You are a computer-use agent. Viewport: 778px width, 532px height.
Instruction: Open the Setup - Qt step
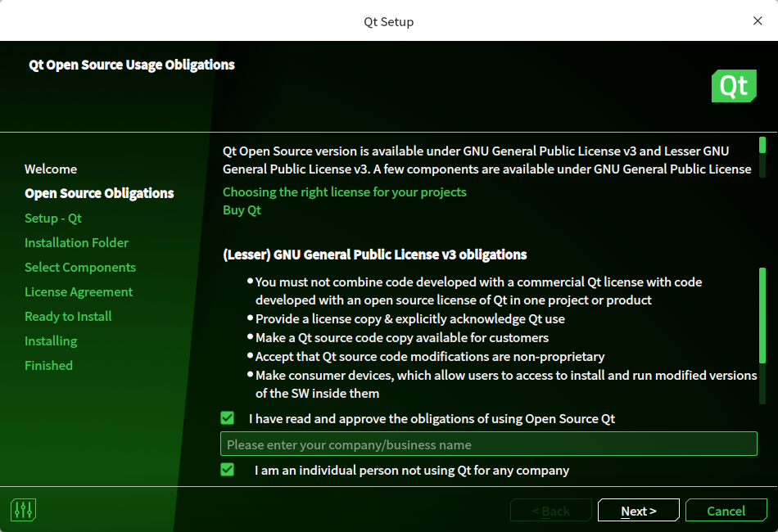click(x=53, y=218)
